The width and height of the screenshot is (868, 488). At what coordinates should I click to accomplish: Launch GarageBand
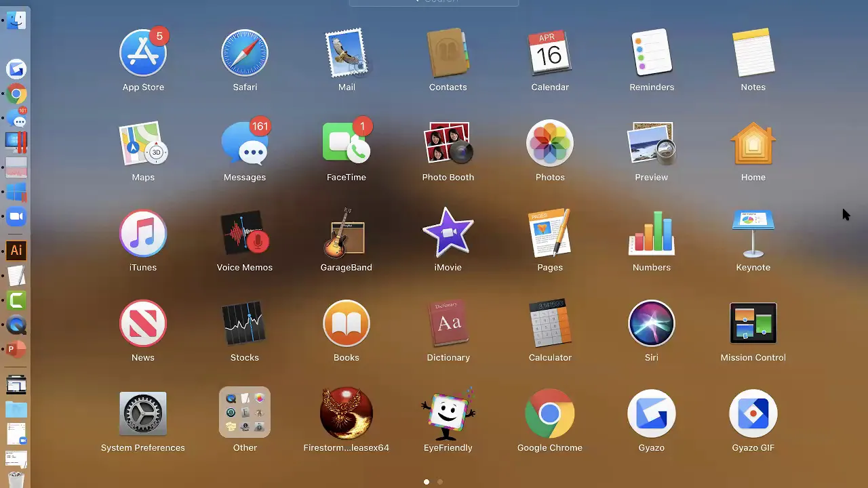point(347,233)
